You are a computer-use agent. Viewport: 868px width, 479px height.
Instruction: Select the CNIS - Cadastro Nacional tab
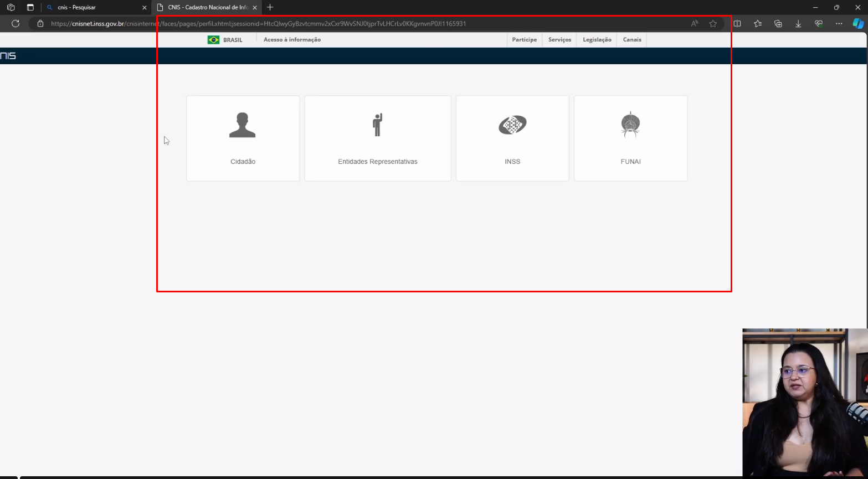[207, 8]
